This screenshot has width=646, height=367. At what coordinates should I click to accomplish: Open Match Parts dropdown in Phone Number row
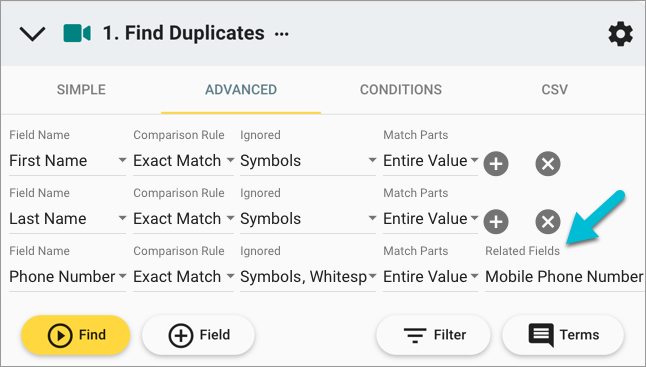[x=431, y=277]
